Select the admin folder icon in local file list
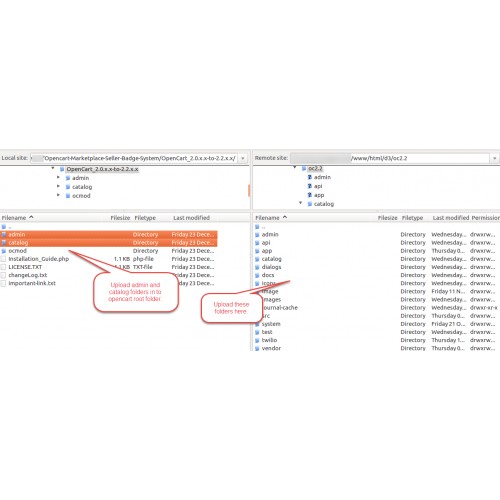 pyautogui.click(x=4, y=234)
